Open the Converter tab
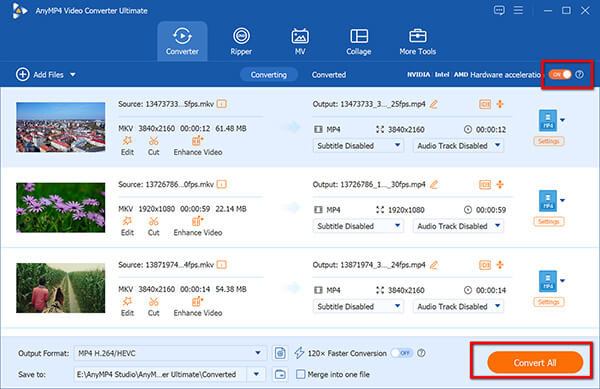The height and width of the screenshot is (389, 600). coord(182,41)
